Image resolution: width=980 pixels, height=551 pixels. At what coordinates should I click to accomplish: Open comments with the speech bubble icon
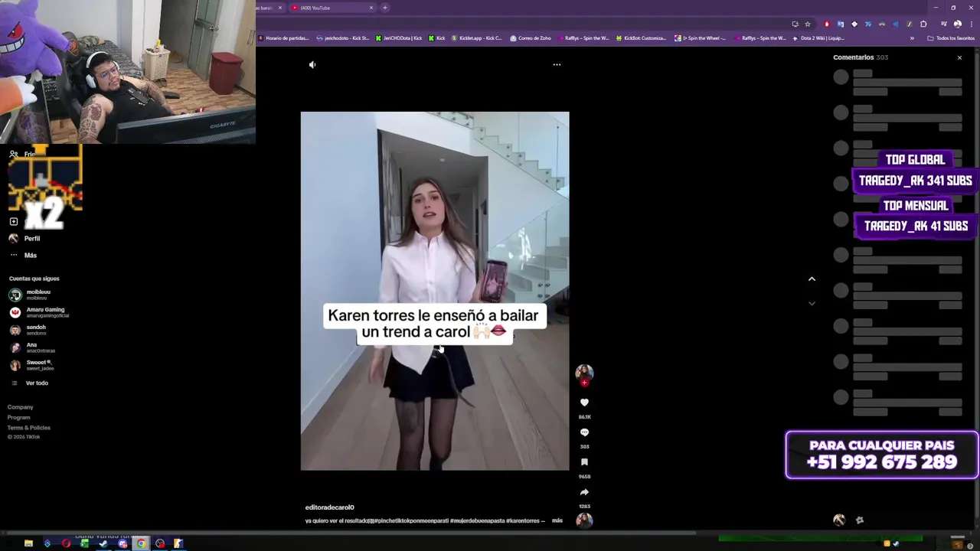584,432
